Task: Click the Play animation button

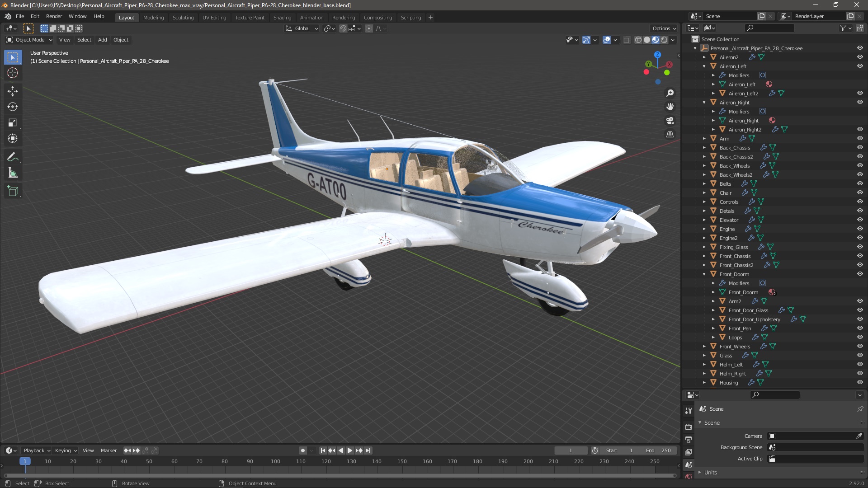Action: point(349,450)
